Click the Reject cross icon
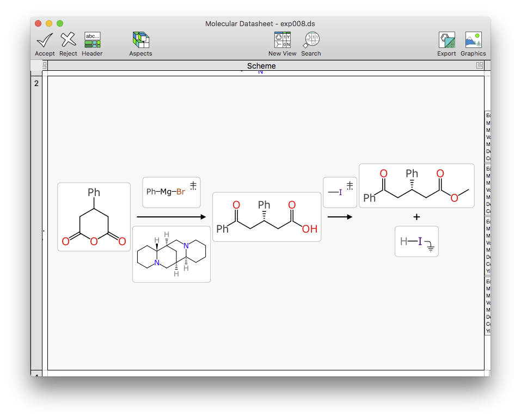Viewport: 521px width, 420px height. [68, 40]
